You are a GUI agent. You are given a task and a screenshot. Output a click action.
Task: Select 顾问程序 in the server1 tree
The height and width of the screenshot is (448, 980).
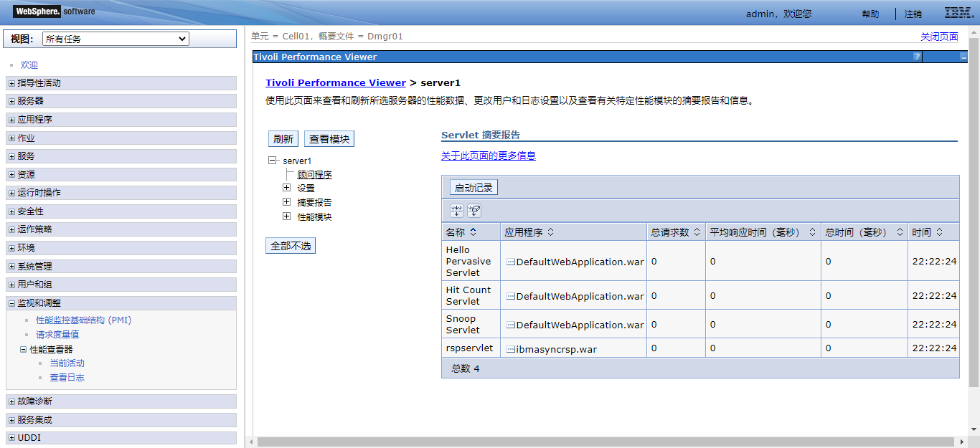click(x=314, y=174)
